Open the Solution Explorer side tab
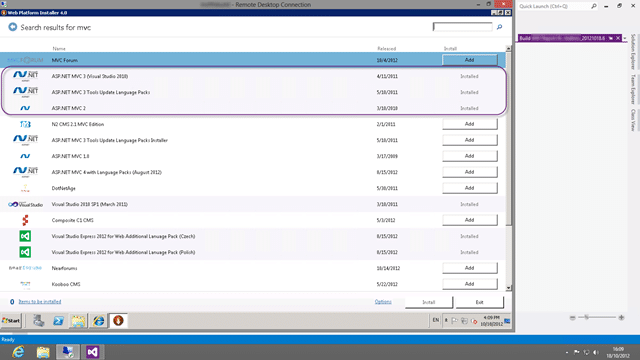The image size is (640, 360). coord(633,51)
